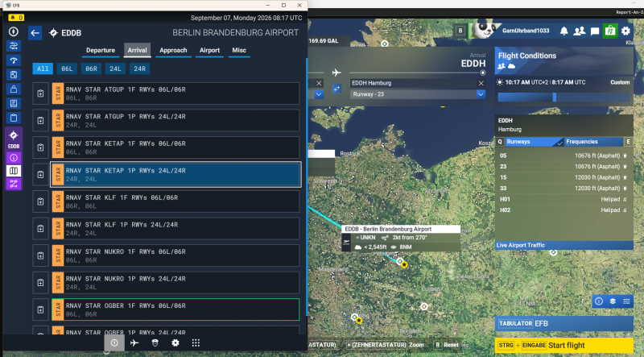Open map list filter button
This screenshot has height=357, width=644.
(x=626, y=301)
